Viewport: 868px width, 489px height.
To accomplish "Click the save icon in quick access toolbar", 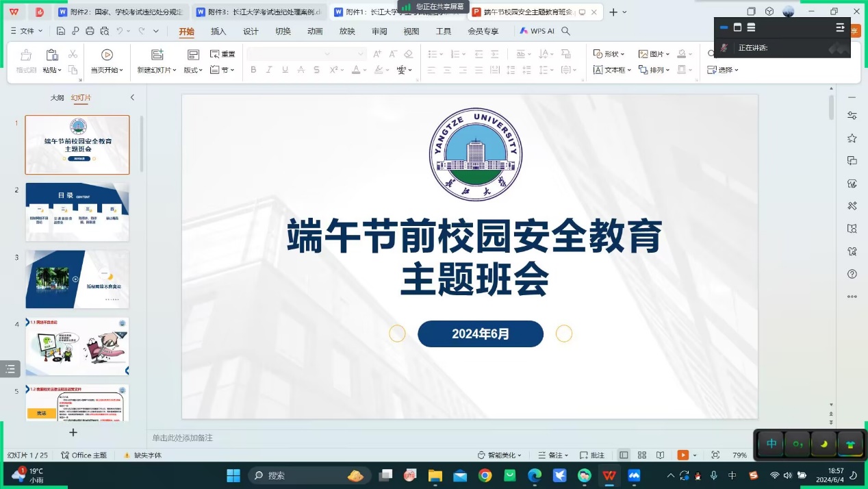I will 61,31.
